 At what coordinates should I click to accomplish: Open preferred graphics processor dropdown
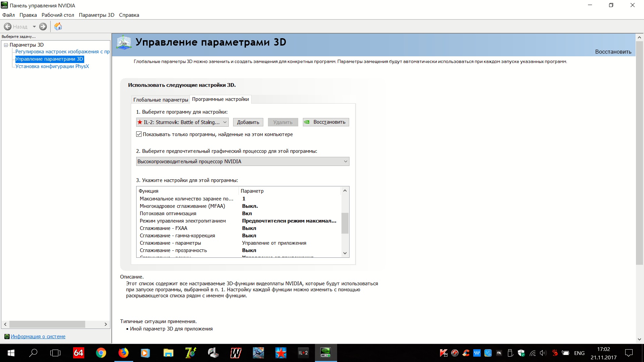pos(243,162)
